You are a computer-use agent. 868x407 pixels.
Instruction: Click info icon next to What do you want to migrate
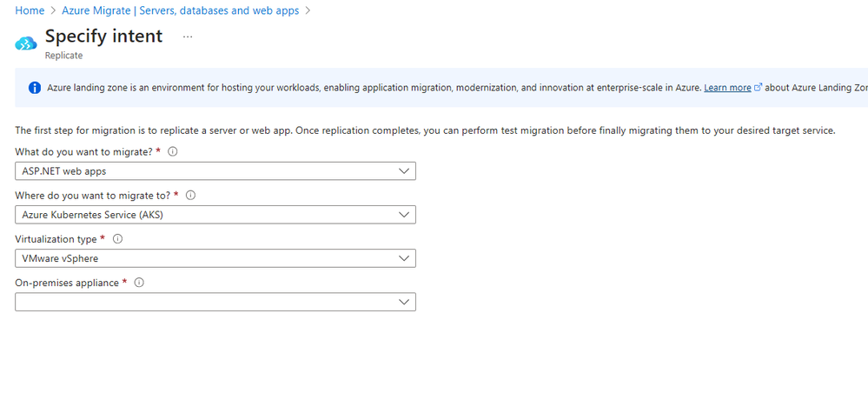pyautogui.click(x=173, y=151)
